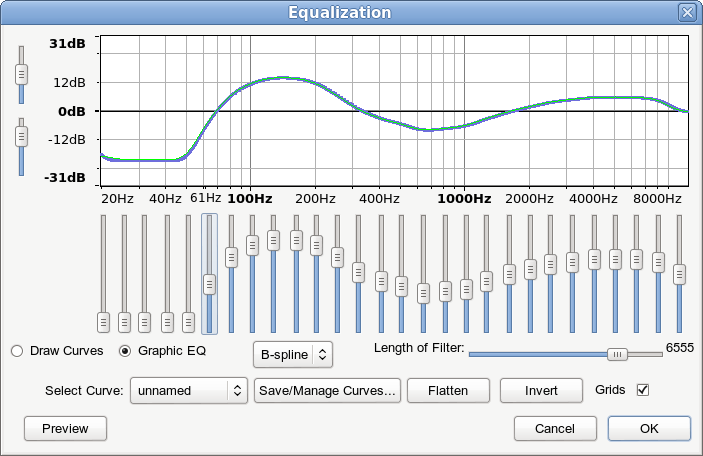Click the Save/Manage Curves button

pos(327,391)
